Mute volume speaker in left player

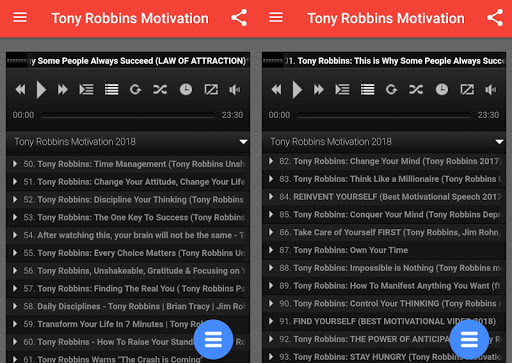pyautogui.click(x=234, y=89)
